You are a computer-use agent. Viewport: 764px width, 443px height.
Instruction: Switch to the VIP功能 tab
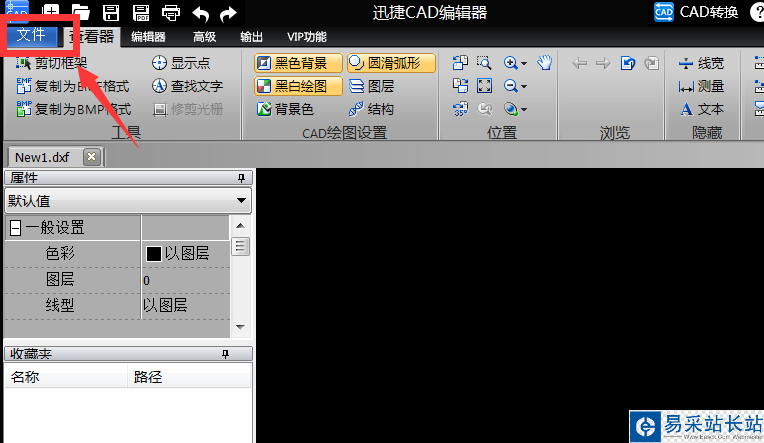306,37
